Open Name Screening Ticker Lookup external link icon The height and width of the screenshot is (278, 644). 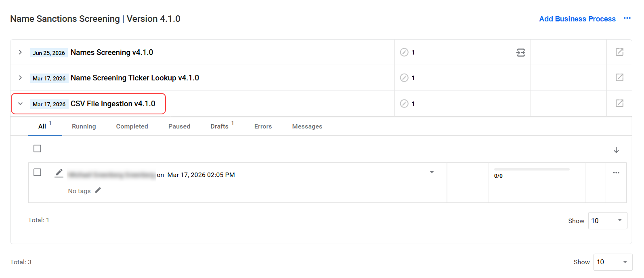(619, 77)
